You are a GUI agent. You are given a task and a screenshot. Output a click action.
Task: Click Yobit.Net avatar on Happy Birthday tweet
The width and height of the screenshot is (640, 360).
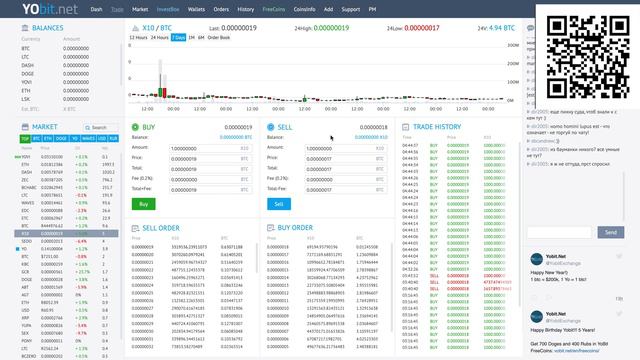point(536,316)
